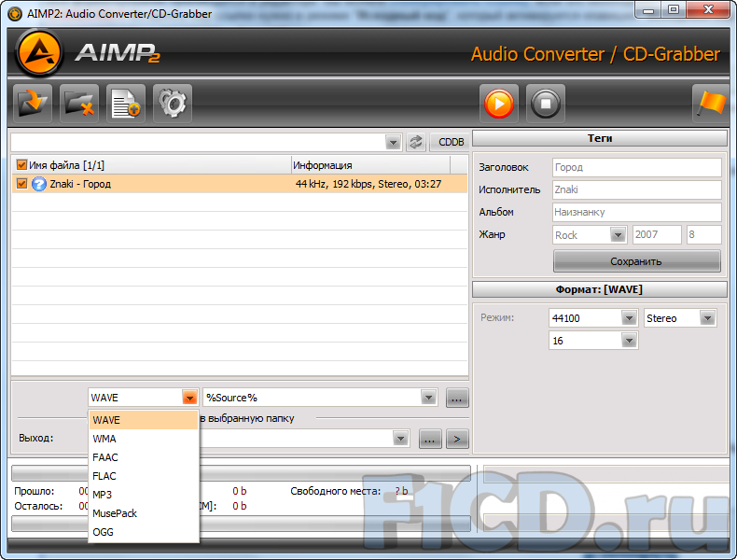
Task: Click the Информация column header
Action: pyautogui.click(x=370, y=165)
